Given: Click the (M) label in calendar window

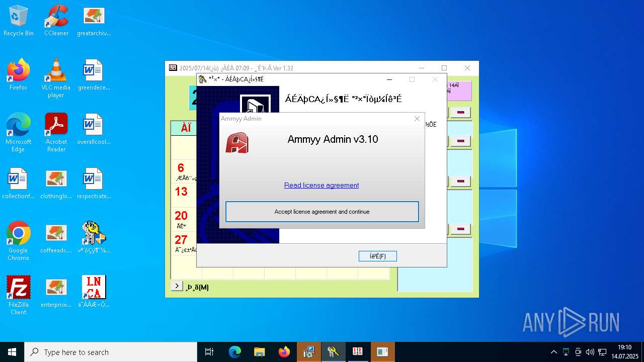Looking at the screenshot, I should point(197,287).
